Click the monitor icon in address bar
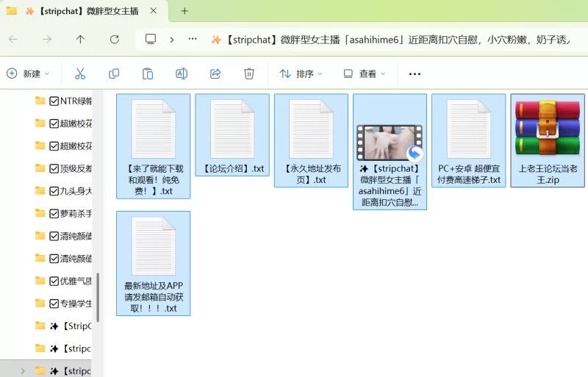588x377 pixels. tap(151, 40)
